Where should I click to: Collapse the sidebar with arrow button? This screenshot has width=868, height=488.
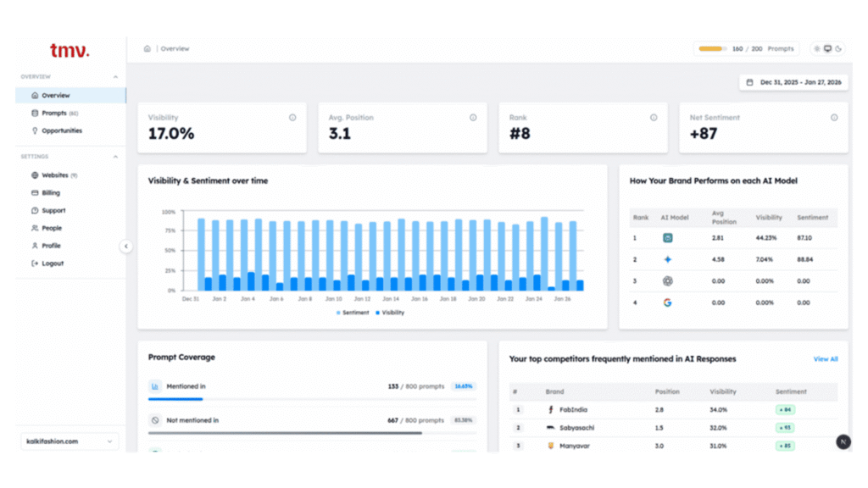(125, 247)
